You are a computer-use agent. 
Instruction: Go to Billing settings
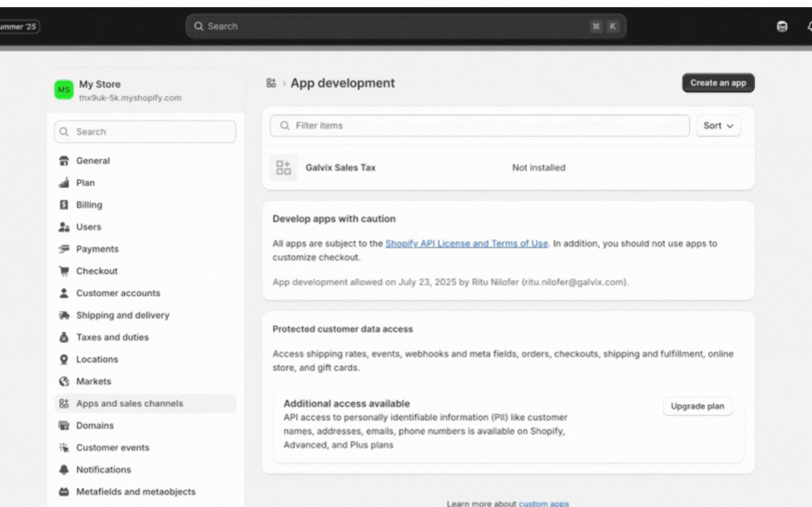(145, 205)
